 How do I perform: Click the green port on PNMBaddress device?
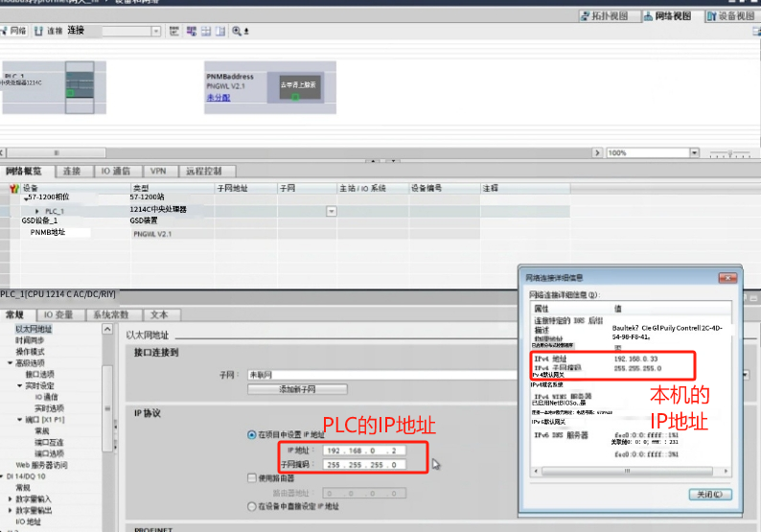point(295,98)
